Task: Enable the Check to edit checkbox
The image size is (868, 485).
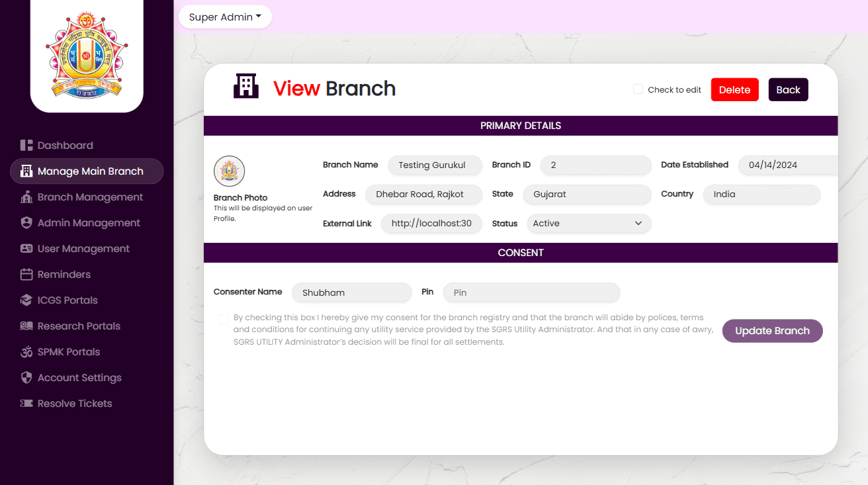Action: (x=638, y=89)
